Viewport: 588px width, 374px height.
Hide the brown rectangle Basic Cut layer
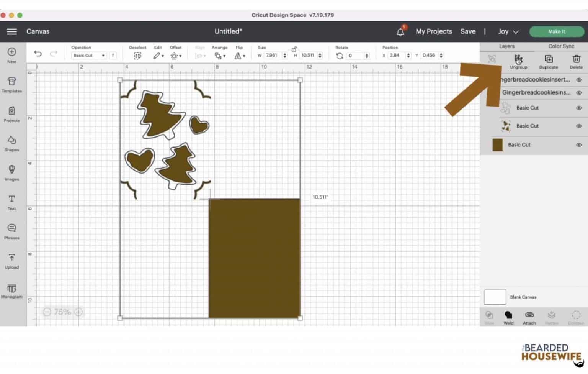click(579, 145)
